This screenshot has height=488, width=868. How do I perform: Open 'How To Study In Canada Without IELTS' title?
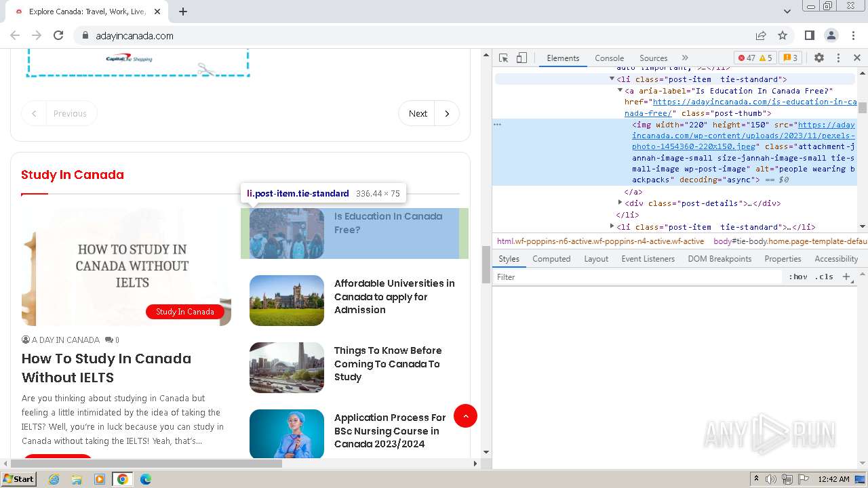106,368
